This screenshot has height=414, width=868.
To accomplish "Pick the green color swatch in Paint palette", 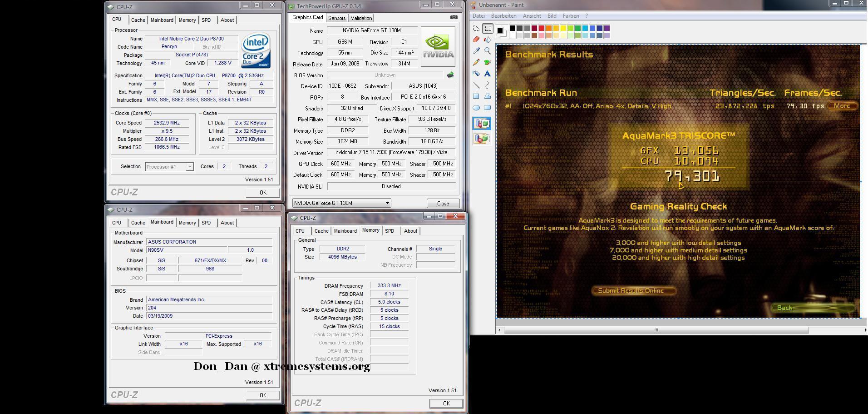I will click(577, 28).
